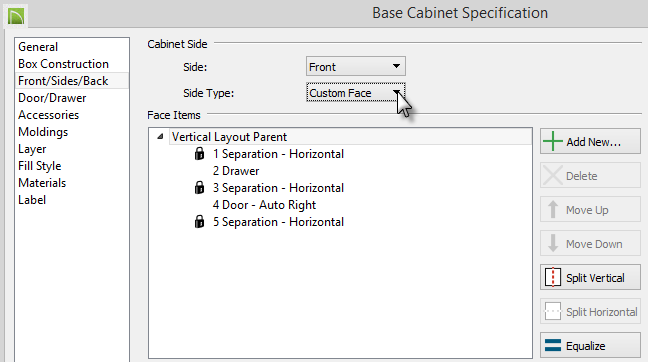648x362 pixels.
Task: Open the Side dropdown showing Front
Action: click(355, 67)
